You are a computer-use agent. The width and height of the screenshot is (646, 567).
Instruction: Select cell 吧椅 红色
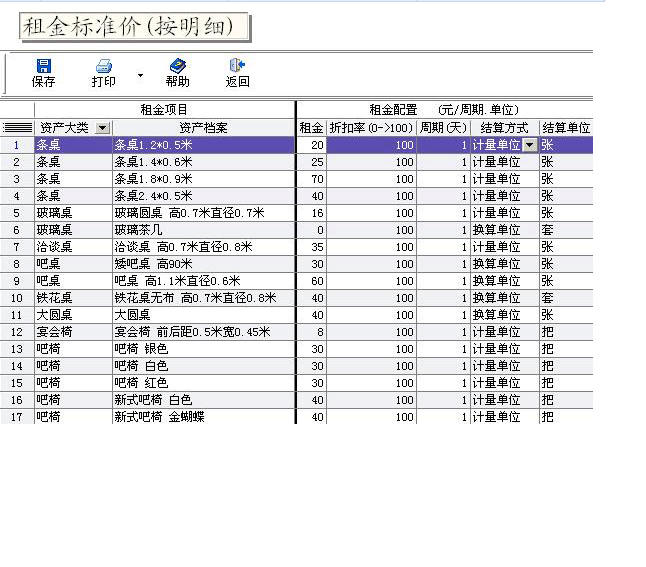[x=204, y=383]
